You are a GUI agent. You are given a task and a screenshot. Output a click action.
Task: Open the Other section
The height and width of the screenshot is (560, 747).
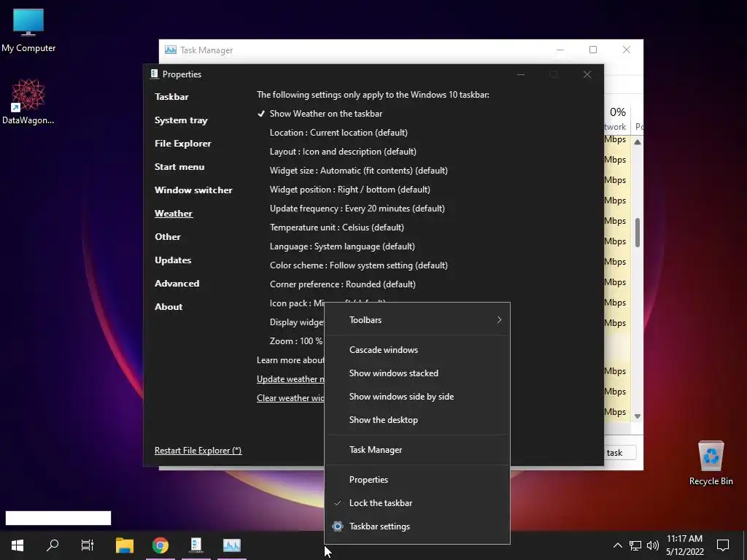click(x=167, y=237)
